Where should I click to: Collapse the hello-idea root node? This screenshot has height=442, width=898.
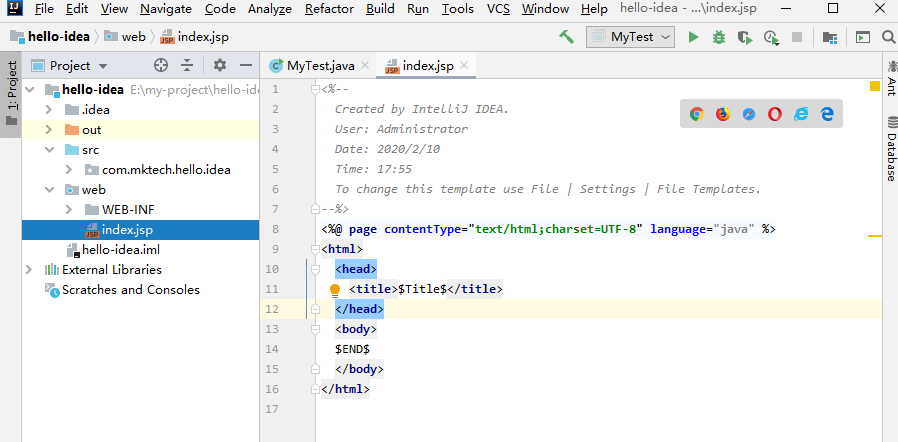pos(30,90)
